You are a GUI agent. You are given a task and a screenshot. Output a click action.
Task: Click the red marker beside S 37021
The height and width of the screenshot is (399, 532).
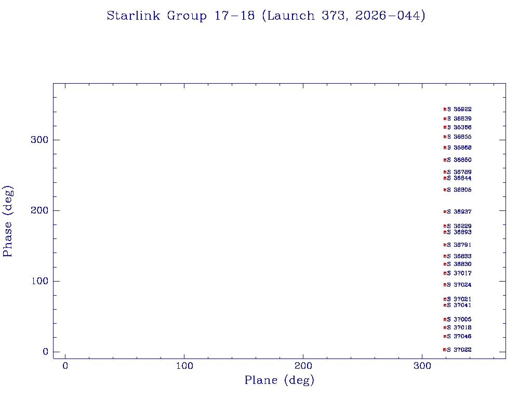pos(445,299)
